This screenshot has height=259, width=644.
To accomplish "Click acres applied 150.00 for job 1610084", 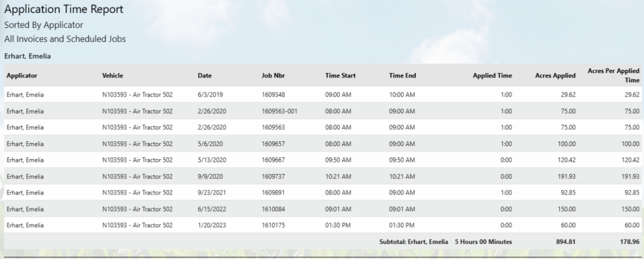I will point(567,209).
